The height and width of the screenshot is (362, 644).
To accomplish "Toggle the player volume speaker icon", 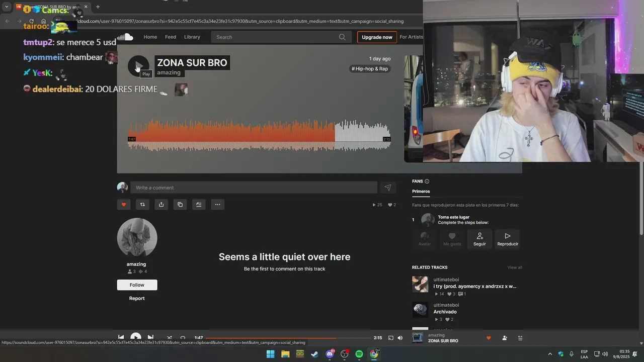I will (x=400, y=338).
